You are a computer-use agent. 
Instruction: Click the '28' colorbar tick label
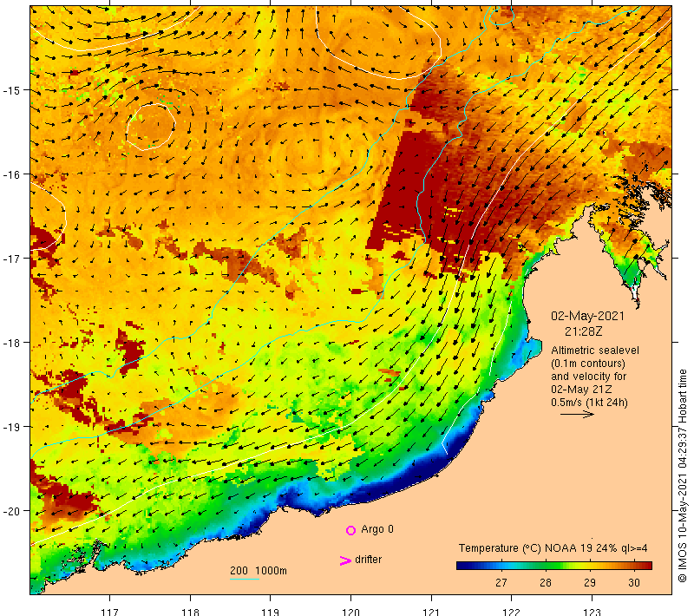[x=546, y=583]
